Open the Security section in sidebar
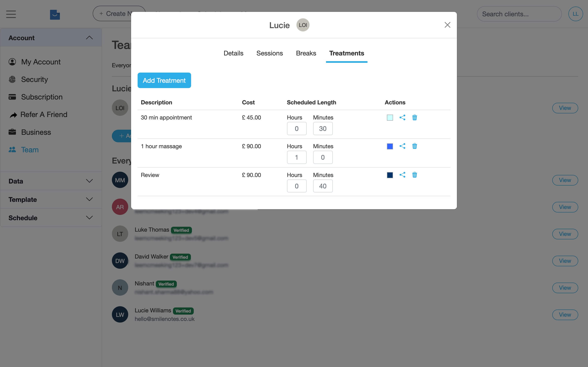This screenshot has width=588, height=367. point(34,79)
